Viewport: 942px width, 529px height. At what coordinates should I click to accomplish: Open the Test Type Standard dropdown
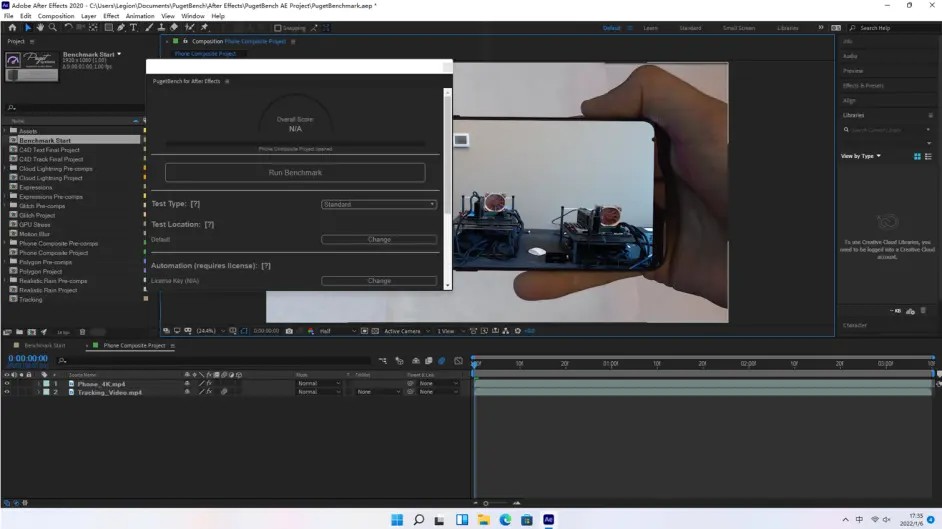[x=378, y=204]
